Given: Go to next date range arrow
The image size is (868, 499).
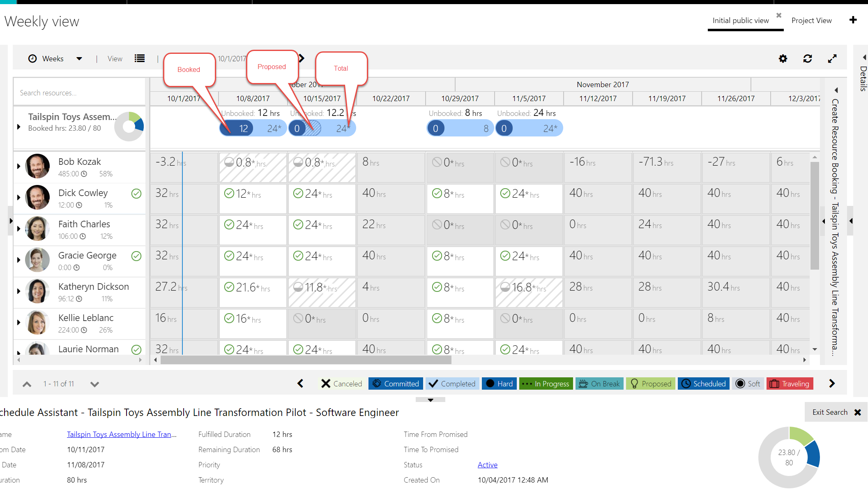Looking at the screenshot, I should coord(302,58).
